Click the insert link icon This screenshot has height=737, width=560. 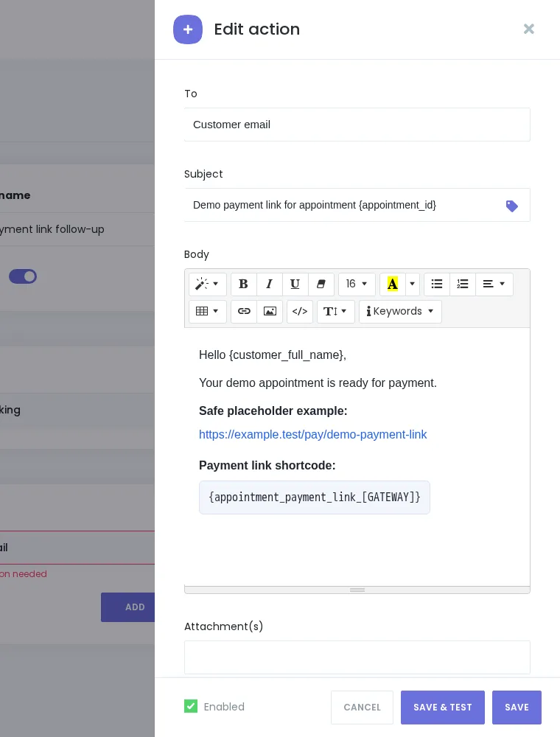coord(244,311)
